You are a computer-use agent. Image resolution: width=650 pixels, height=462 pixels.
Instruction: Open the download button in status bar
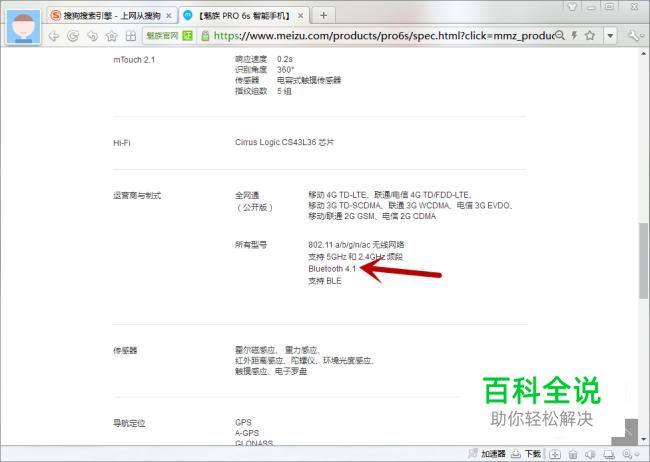click(526, 454)
